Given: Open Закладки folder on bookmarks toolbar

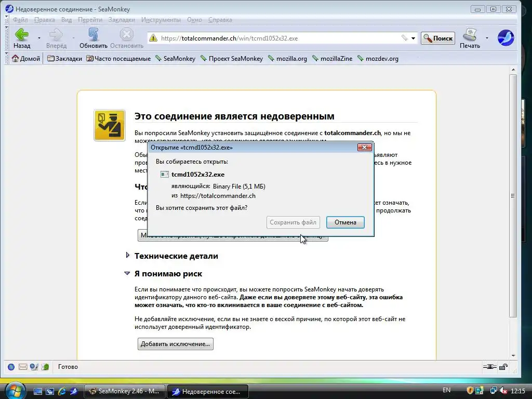Looking at the screenshot, I should (x=64, y=58).
